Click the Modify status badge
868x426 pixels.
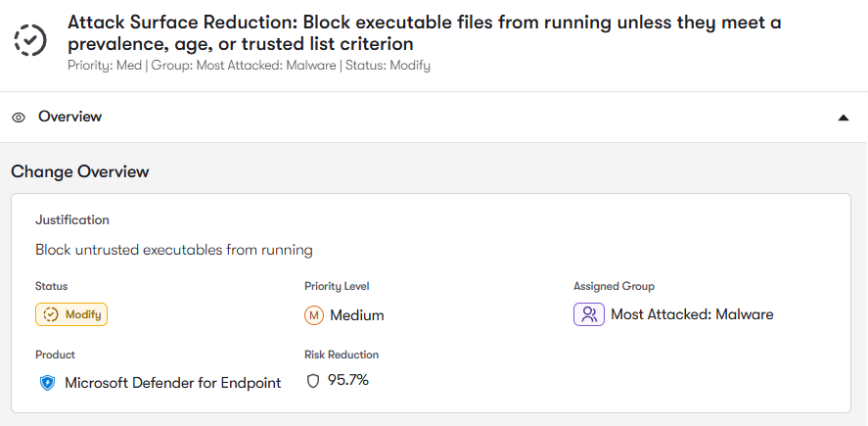point(71,314)
